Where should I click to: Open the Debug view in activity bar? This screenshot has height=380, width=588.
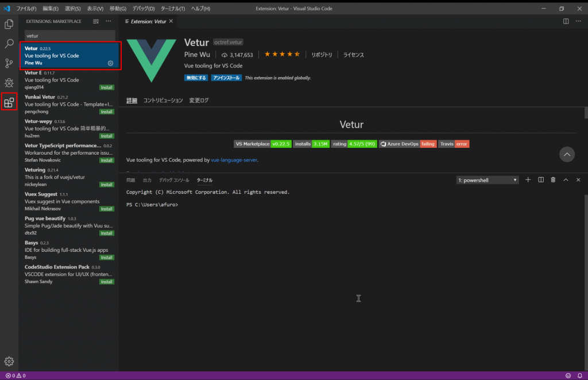(x=9, y=83)
